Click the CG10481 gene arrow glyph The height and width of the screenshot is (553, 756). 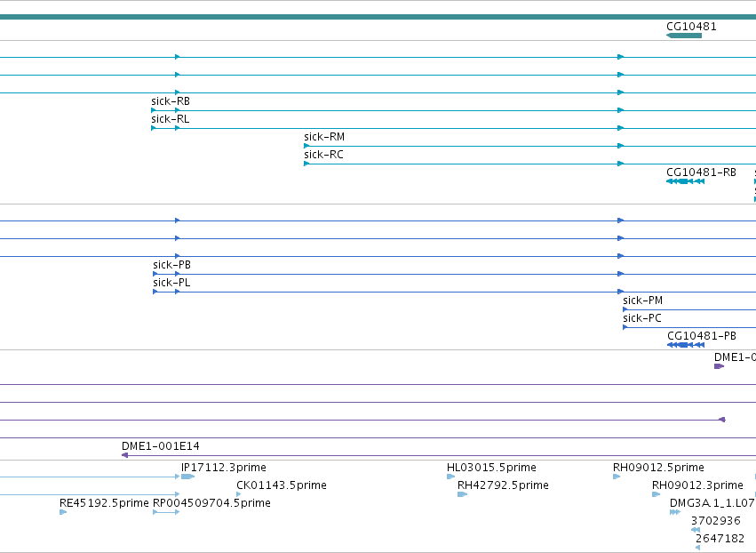(684, 36)
